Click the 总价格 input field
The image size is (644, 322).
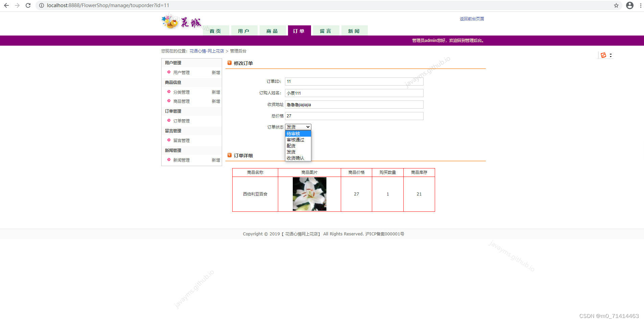(354, 116)
